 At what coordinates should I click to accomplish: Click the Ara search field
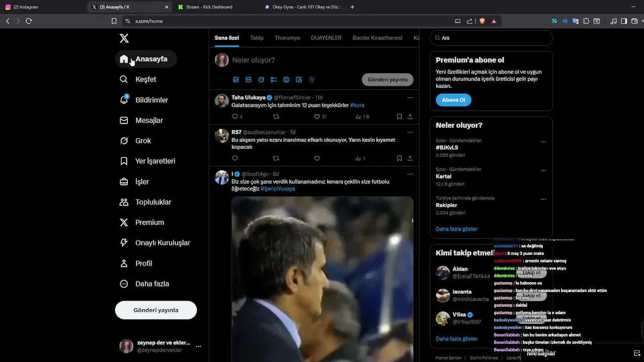coord(491,38)
